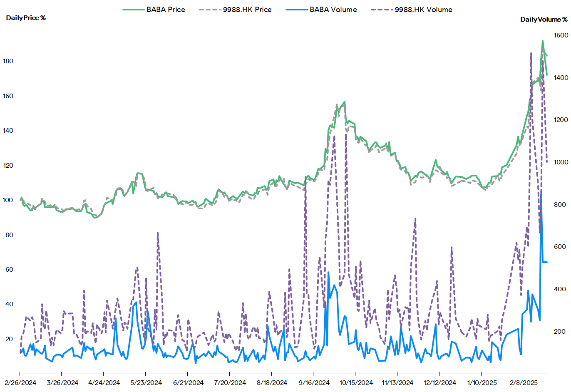
Task: Click the 160 price axis value
Action: (x=8, y=96)
